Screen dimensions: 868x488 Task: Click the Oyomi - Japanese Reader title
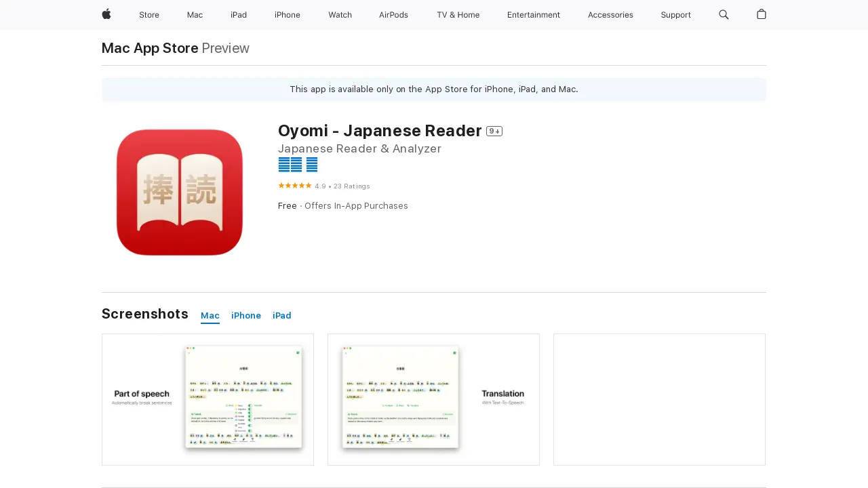pyautogui.click(x=380, y=131)
